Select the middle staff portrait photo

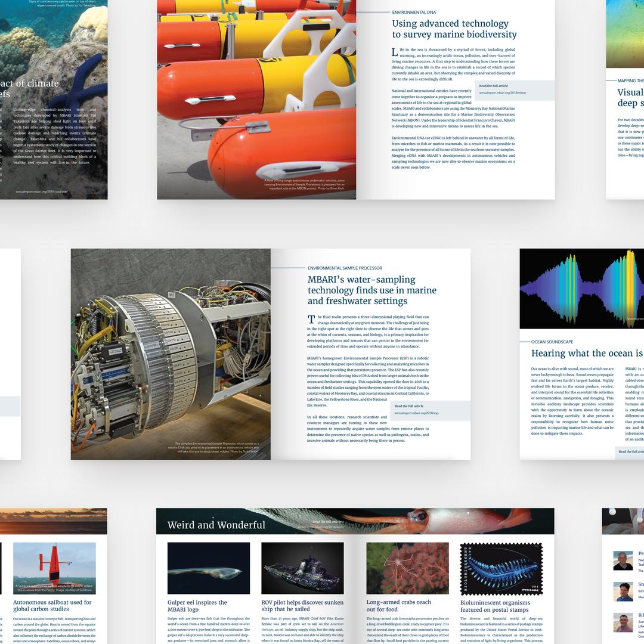point(623,592)
